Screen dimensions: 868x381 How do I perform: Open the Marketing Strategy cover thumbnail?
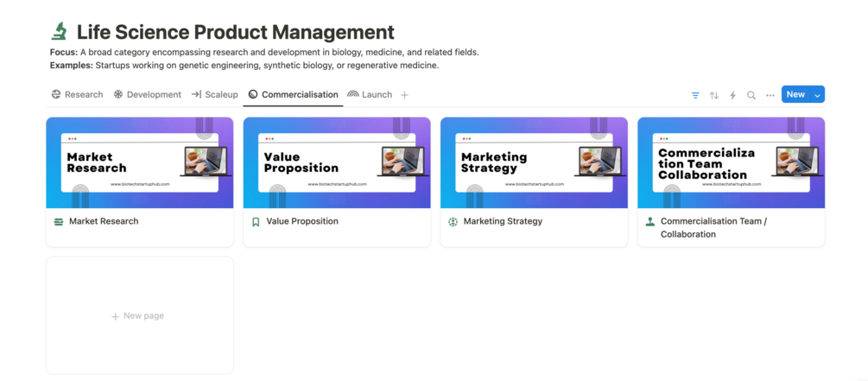point(534,163)
